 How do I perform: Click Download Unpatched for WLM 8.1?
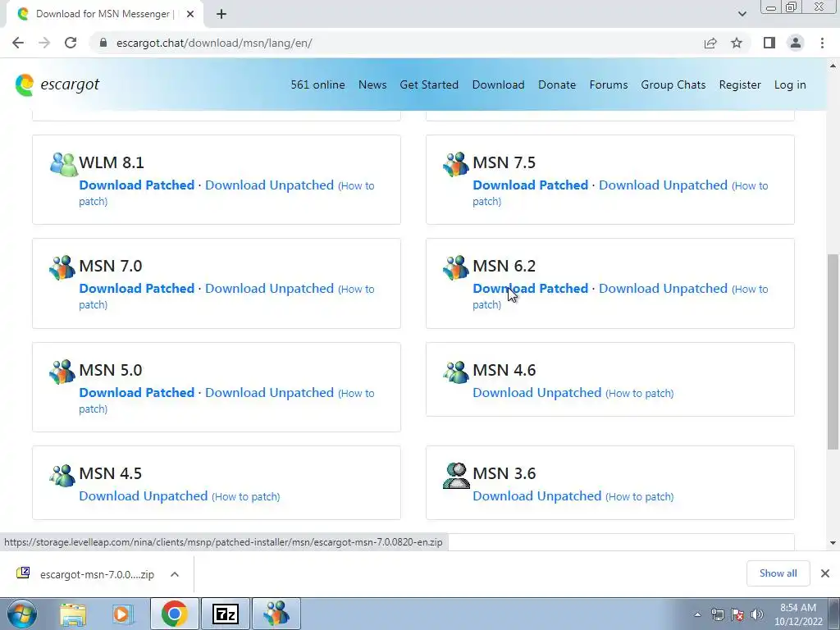pos(269,185)
